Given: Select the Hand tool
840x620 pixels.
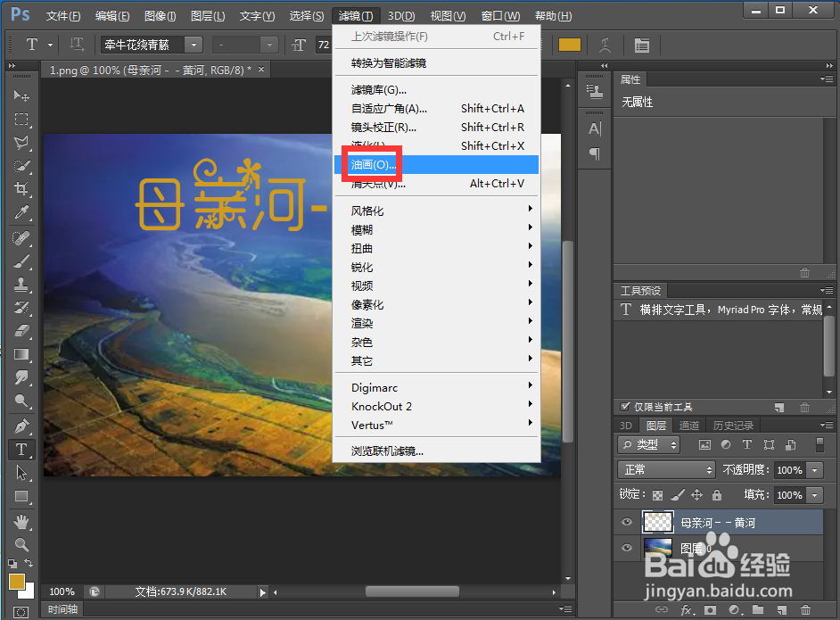Looking at the screenshot, I should click(21, 521).
